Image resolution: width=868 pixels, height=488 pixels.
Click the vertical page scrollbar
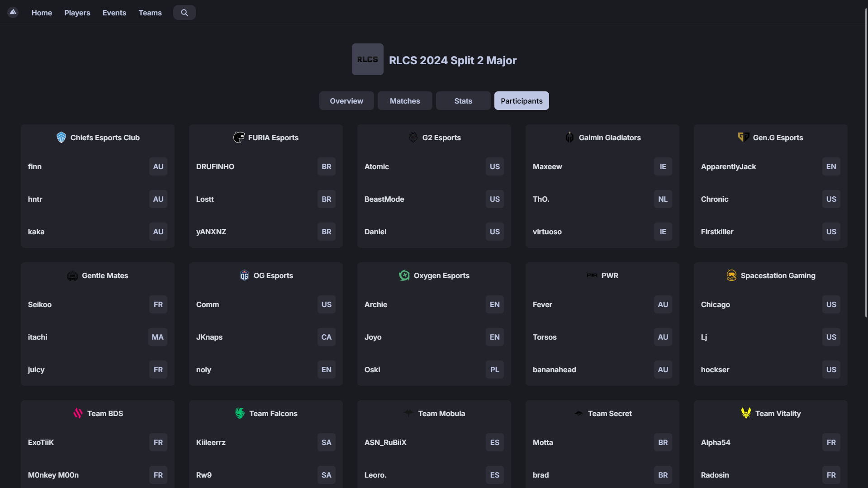tap(866, 163)
